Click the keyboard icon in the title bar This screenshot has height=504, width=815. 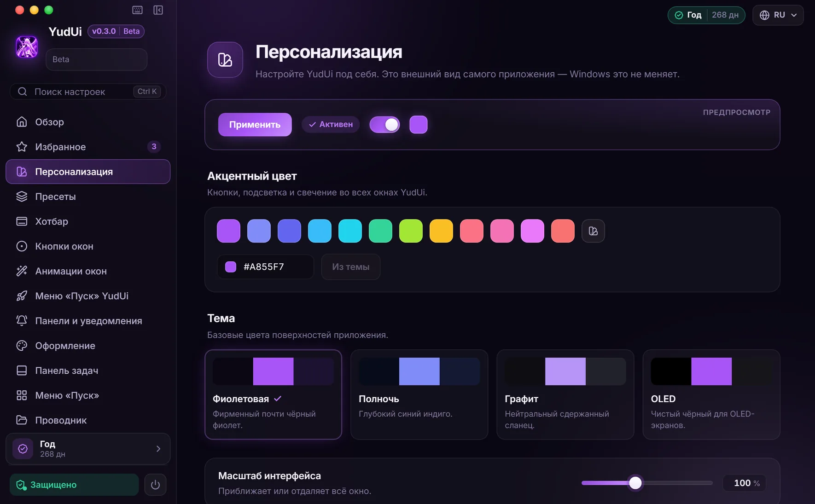coord(137,10)
